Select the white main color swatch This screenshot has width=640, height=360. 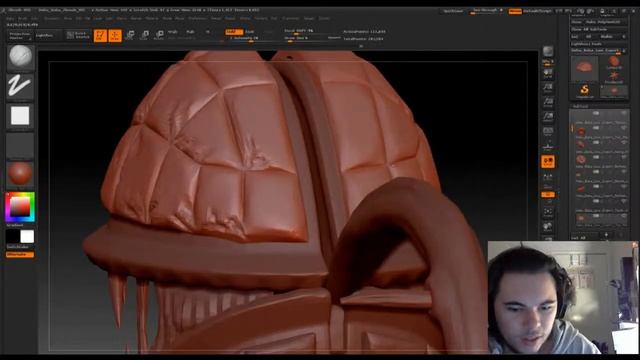tap(27, 236)
